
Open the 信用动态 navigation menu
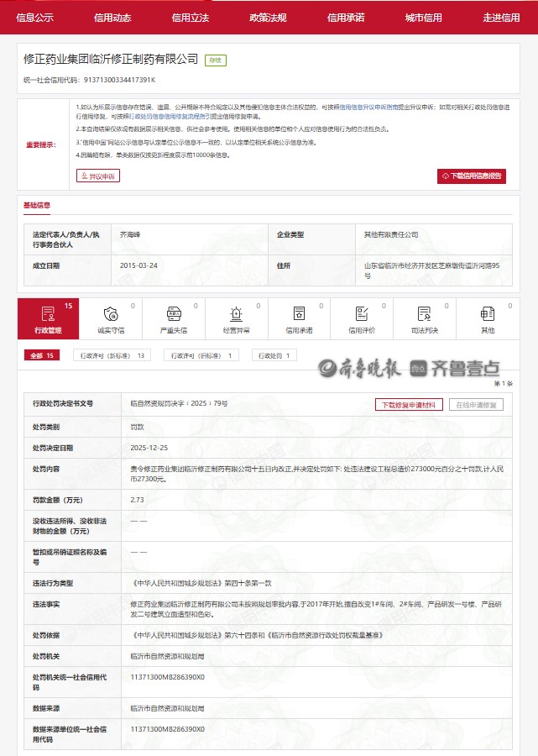coord(112,18)
